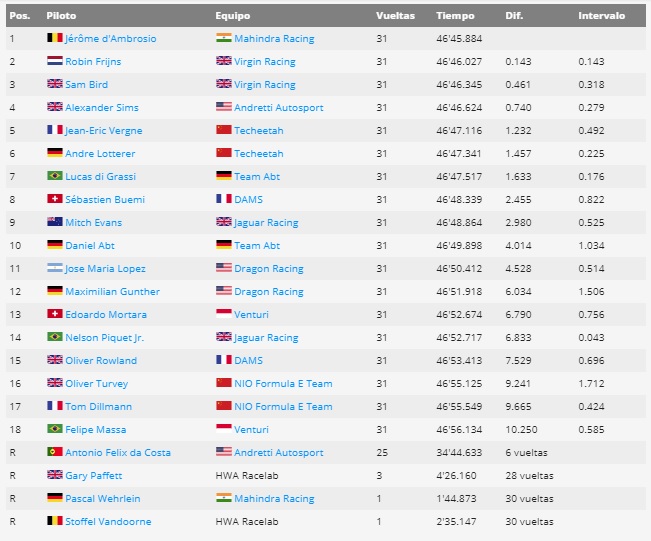Open Jaguar Racing link in Piquet row
This screenshot has width=651, height=541.
266,338
